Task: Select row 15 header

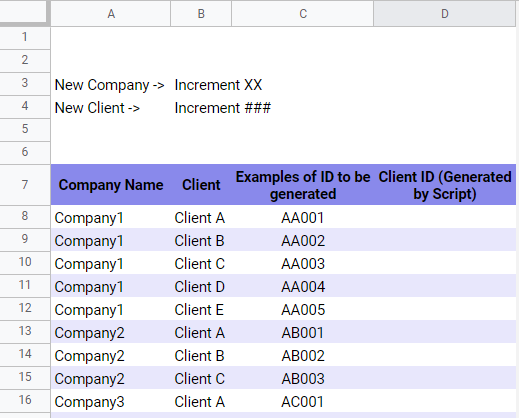Action: point(25,377)
